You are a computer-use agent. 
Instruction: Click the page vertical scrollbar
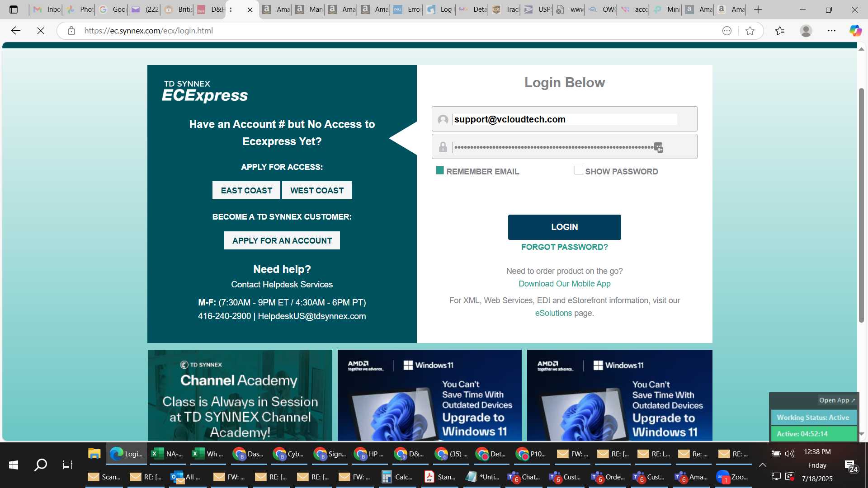pyautogui.click(x=861, y=206)
